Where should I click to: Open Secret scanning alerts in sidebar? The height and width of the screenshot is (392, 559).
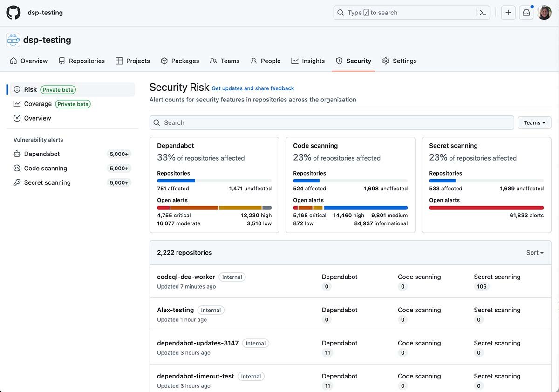(47, 183)
